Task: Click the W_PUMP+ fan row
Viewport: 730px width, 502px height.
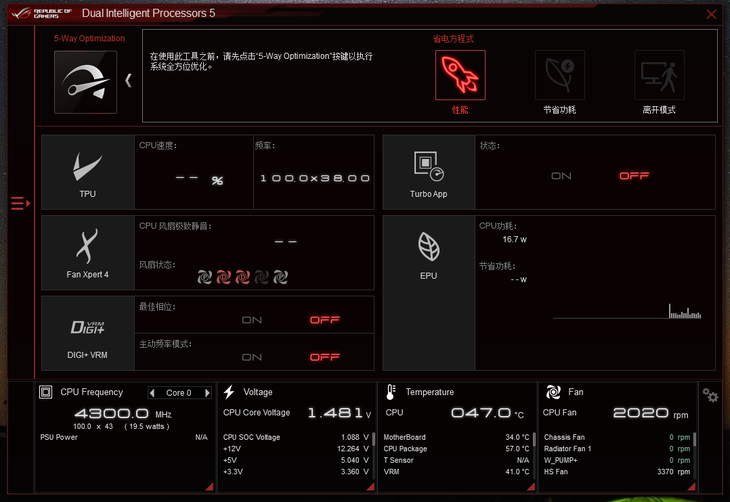Action: click(x=617, y=460)
